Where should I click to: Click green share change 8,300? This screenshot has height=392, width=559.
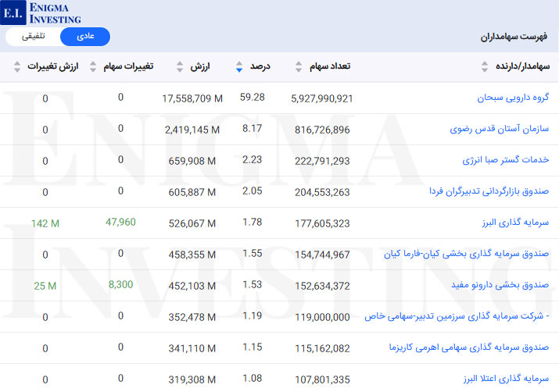point(120,284)
